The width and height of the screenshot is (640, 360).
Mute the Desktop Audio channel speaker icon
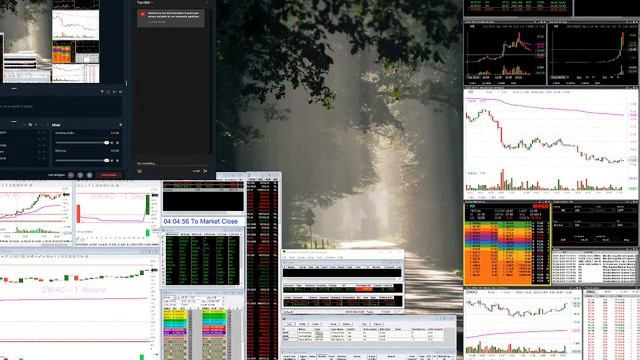click(x=112, y=142)
